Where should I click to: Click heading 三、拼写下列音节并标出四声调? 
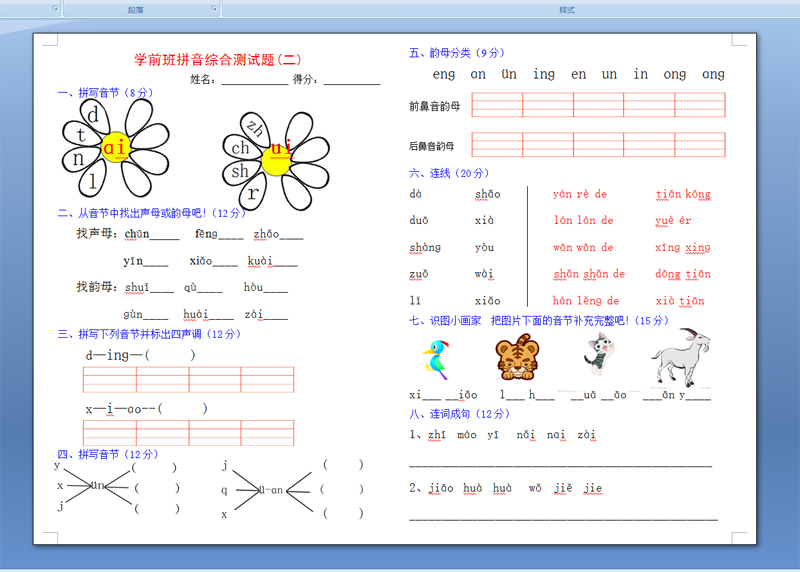149,334
